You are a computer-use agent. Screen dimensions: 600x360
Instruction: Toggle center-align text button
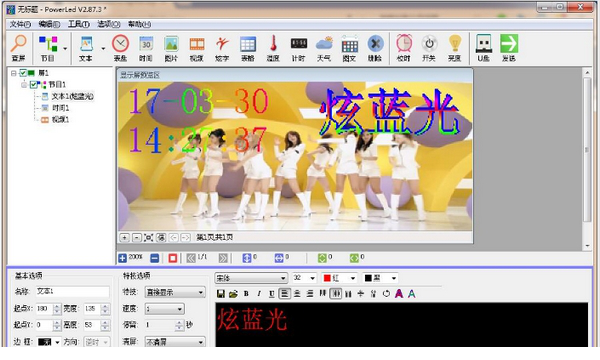click(x=297, y=294)
